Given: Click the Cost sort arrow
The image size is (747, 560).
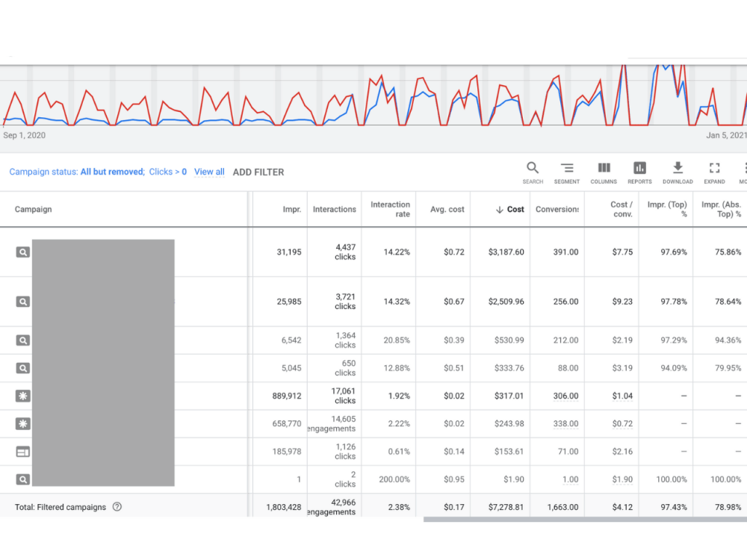Looking at the screenshot, I should tap(499, 210).
